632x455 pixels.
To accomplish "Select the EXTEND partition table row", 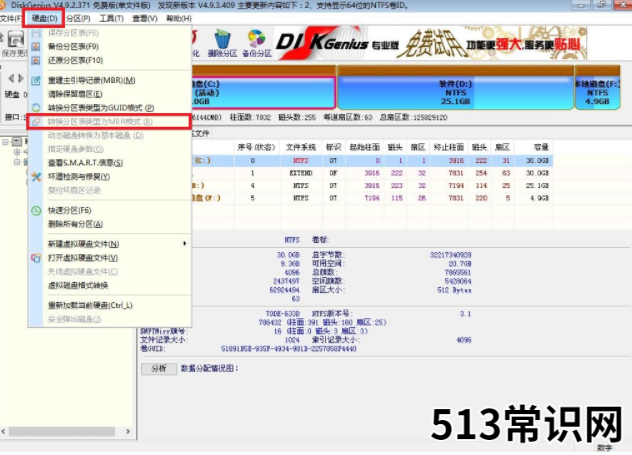I will [x=373, y=173].
